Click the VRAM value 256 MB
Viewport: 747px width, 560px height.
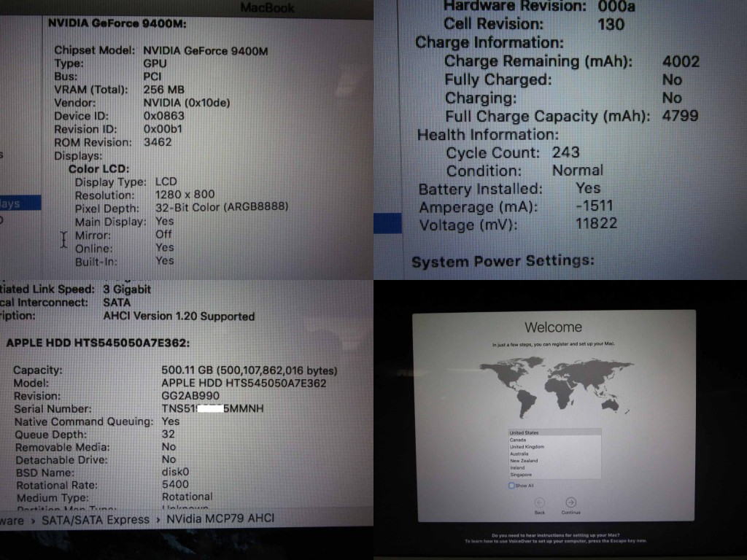164,90
